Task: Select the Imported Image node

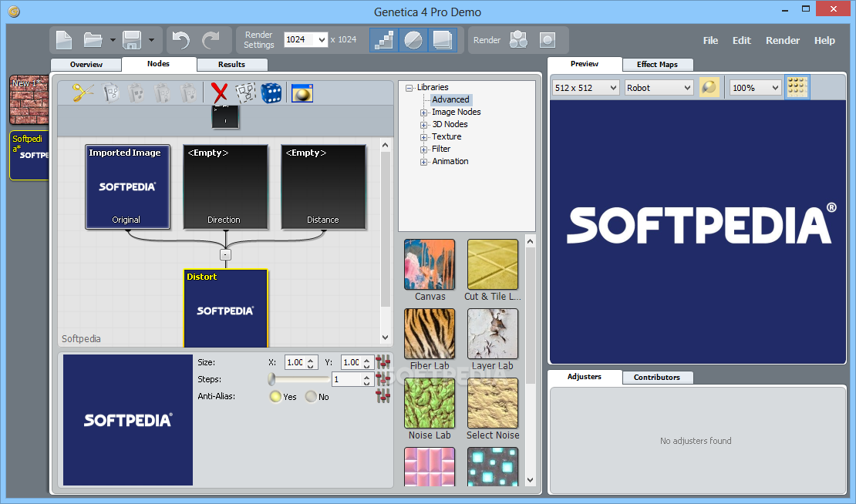Action: (127, 186)
